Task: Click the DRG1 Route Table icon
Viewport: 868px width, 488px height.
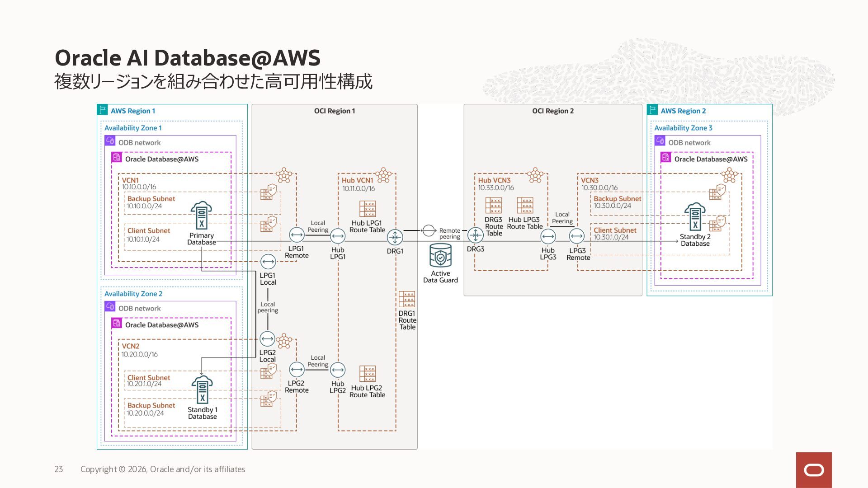Action: 406,299
